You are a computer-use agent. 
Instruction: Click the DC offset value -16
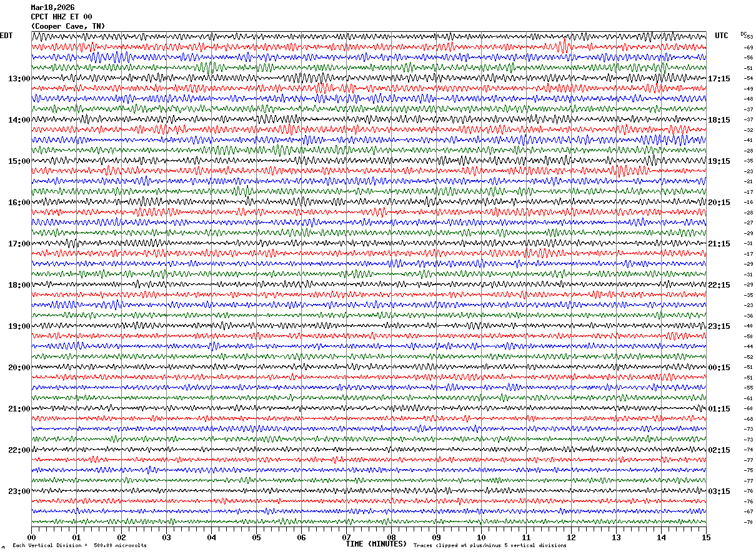tap(748, 202)
